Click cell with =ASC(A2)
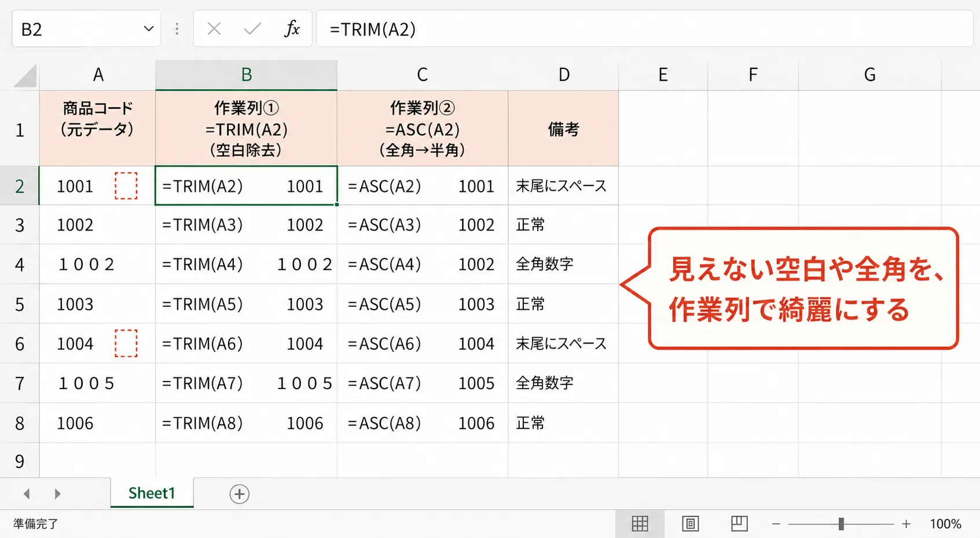The width and height of the screenshot is (980, 538). [x=423, y=186]
